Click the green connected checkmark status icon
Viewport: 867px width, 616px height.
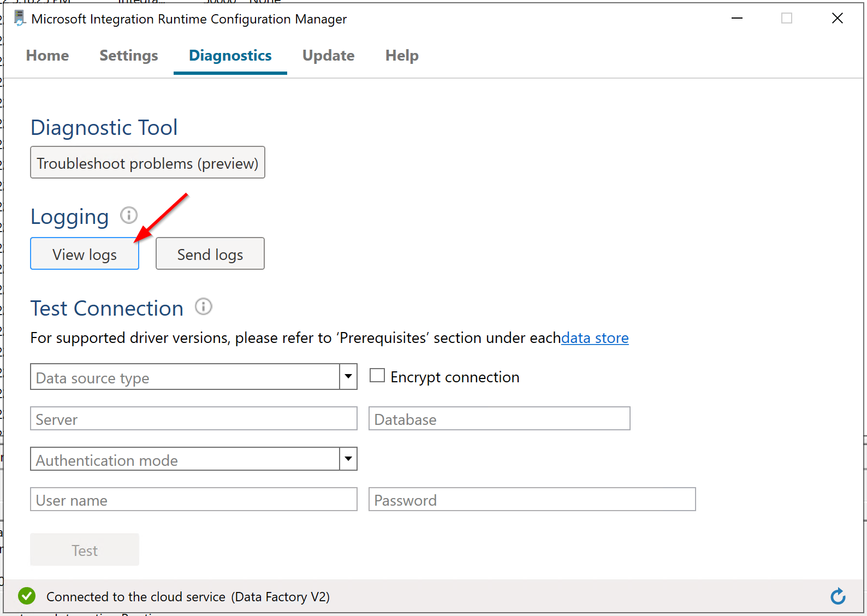pyautogui.click(x=27, y=596)
